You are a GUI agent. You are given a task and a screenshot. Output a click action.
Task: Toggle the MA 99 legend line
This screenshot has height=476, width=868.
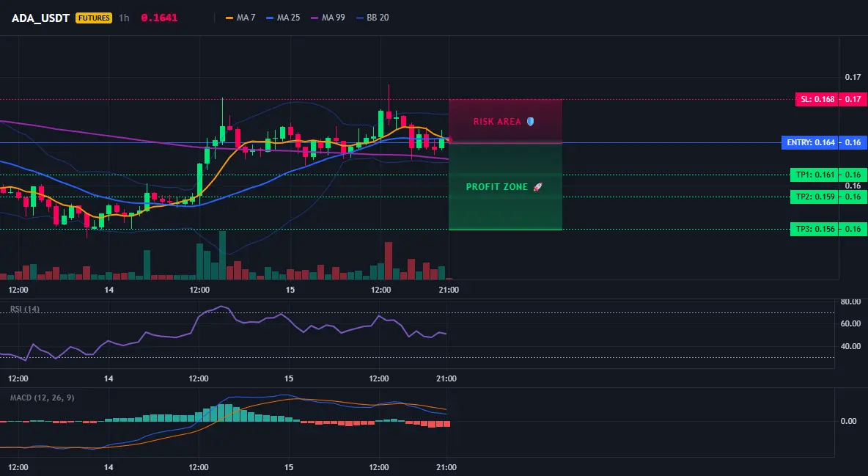328,18
